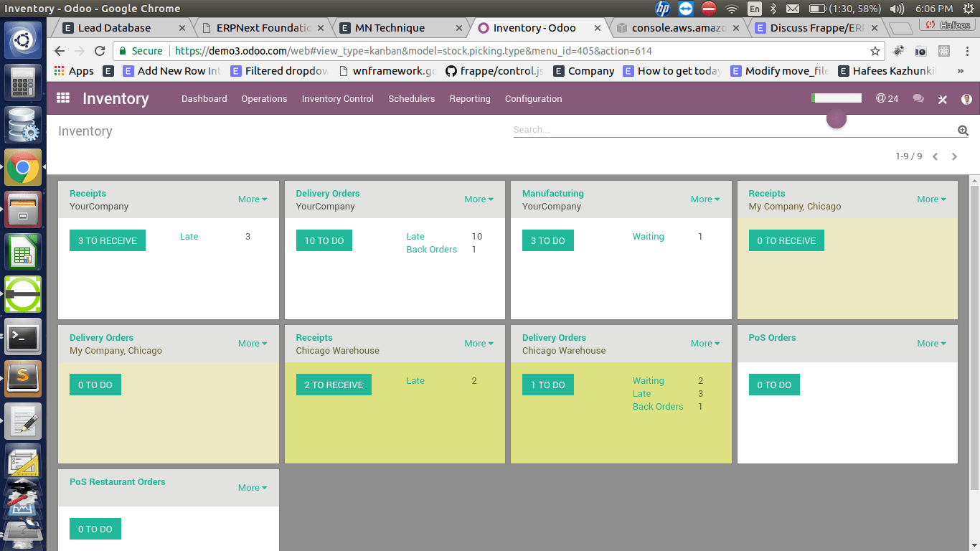Open the React developer tools extension

coord(944,51)
